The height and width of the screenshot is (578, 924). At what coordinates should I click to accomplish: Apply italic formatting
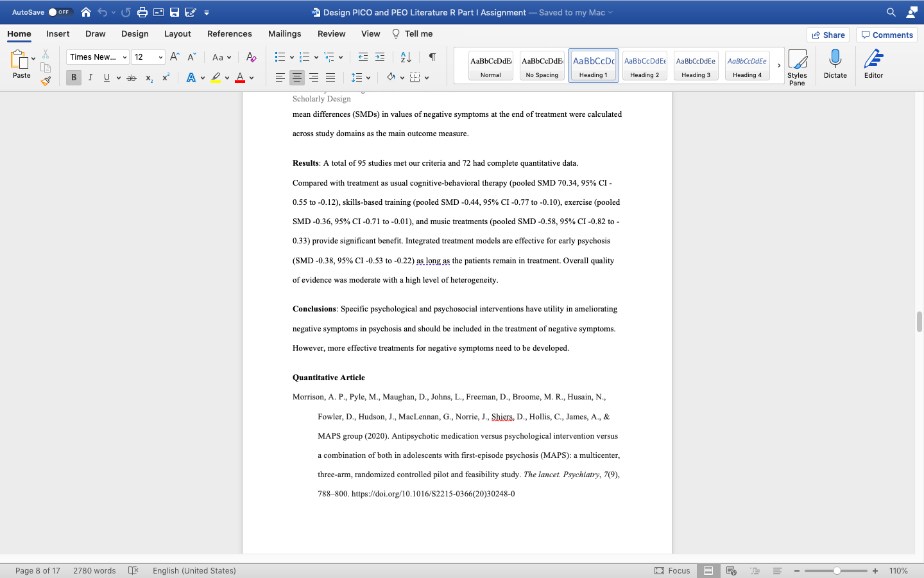90,77
